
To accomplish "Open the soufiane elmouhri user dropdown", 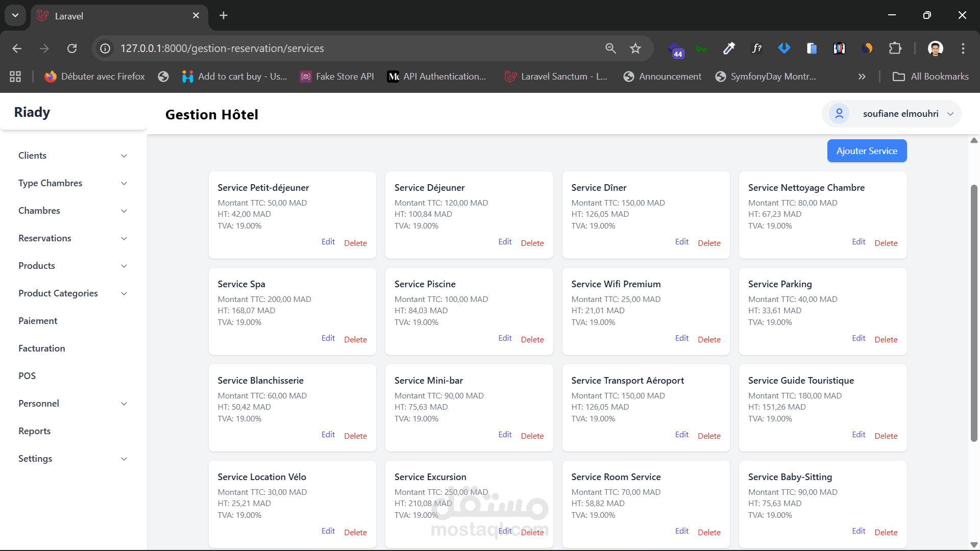I will click(891, 114).
